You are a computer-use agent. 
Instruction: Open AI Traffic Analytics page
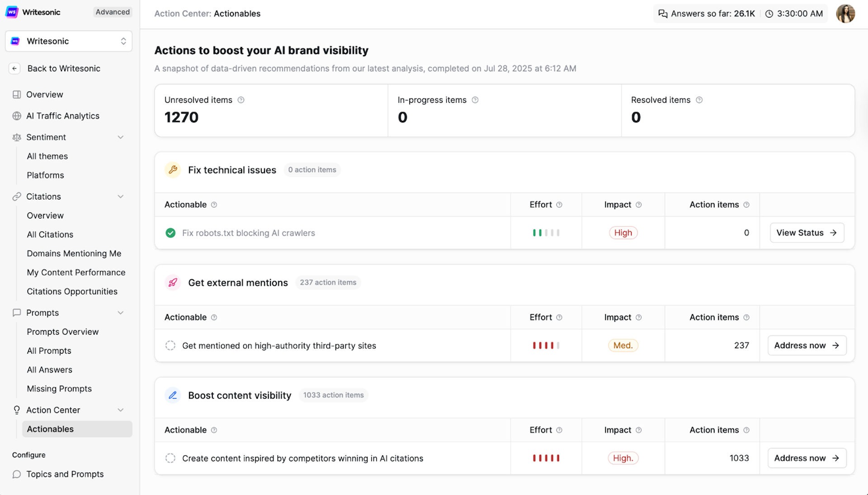point(62,116)
